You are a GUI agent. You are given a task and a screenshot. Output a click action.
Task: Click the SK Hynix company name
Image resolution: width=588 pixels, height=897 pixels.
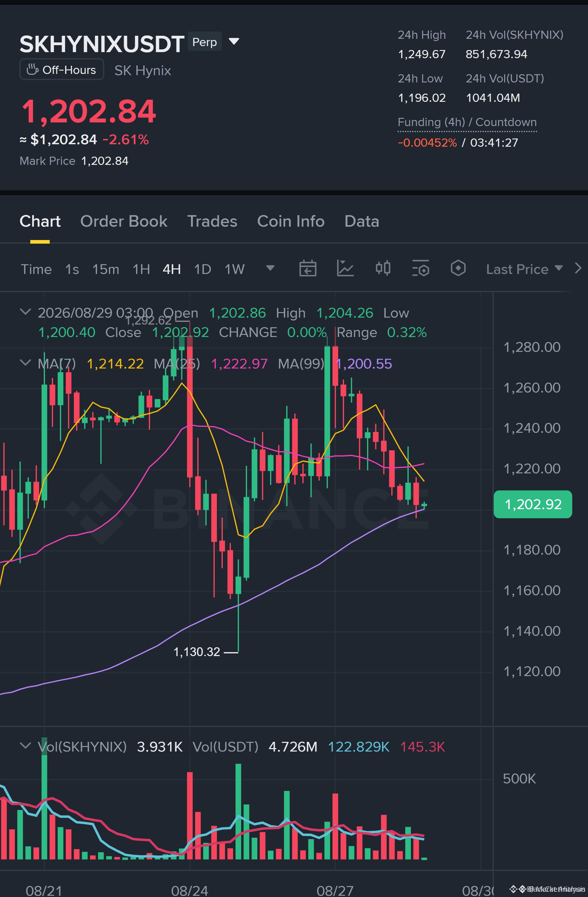click(x=143, y=71)
